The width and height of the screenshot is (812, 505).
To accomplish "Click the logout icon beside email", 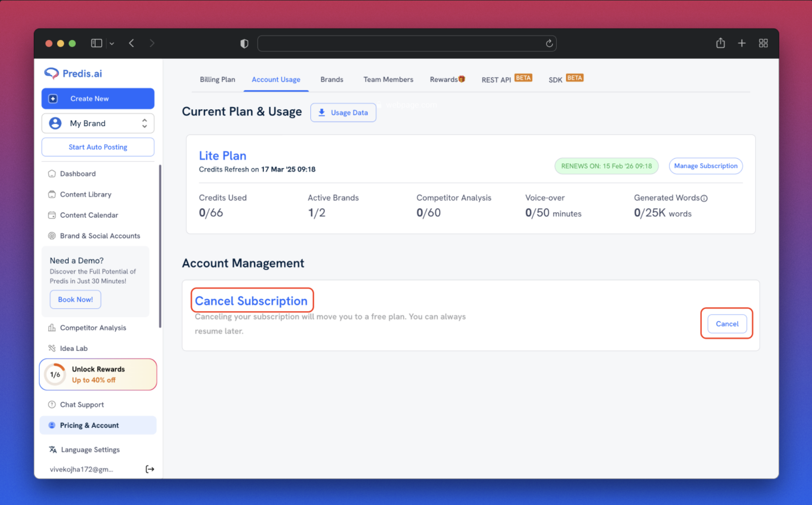I will 150,469.
